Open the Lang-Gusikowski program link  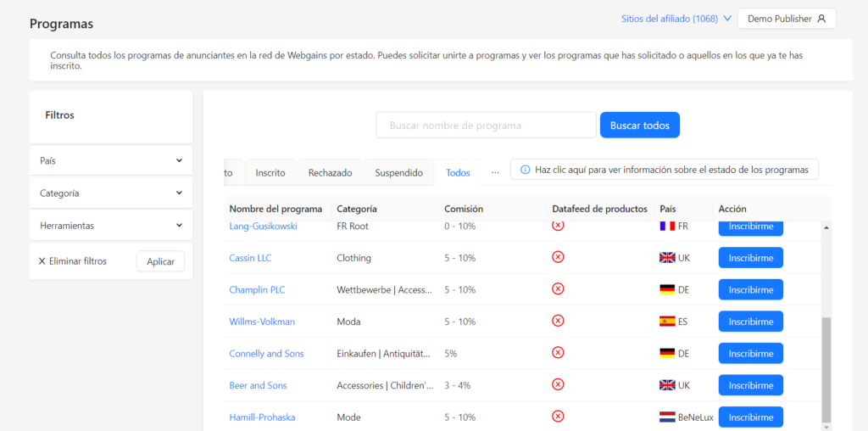click(x=263, y=226)
